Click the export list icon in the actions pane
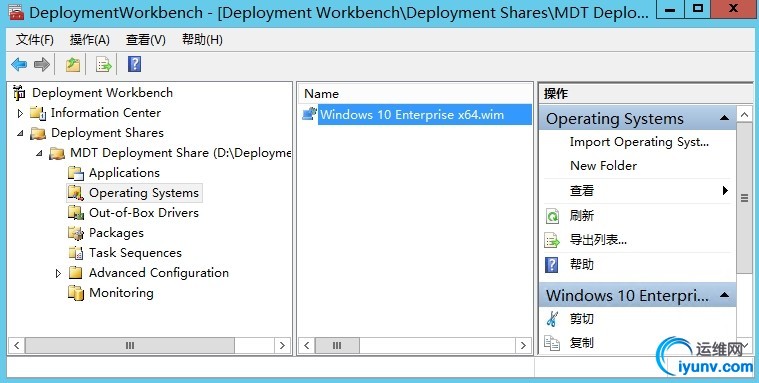This screenshot has width=759, height=383. point(552,240)
